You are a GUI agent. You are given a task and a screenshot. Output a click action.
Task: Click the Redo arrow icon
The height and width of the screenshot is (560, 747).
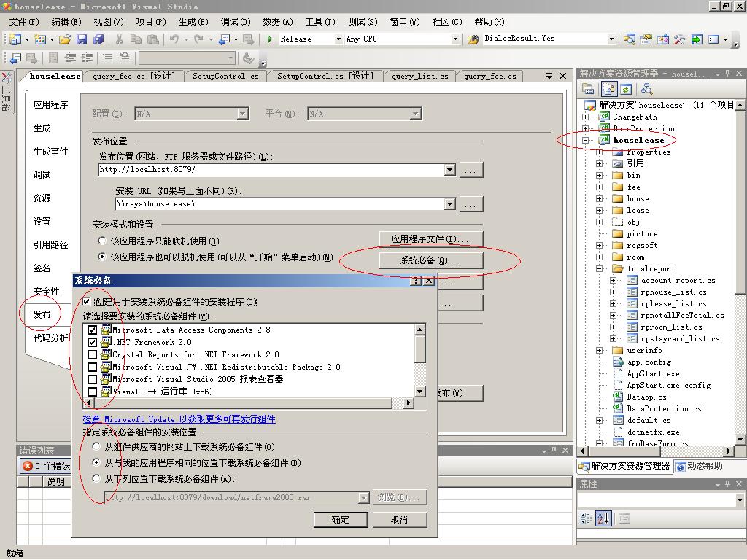tap(198, 39)
